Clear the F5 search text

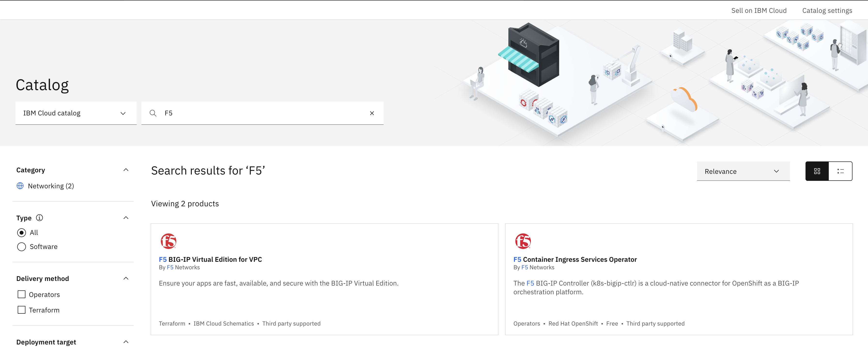(372, 113)
